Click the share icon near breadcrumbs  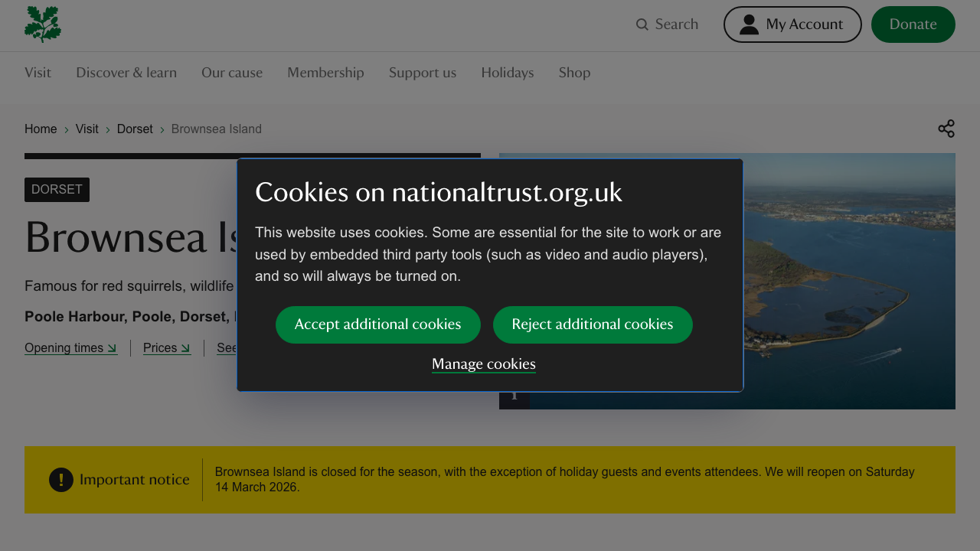point(946,129)
